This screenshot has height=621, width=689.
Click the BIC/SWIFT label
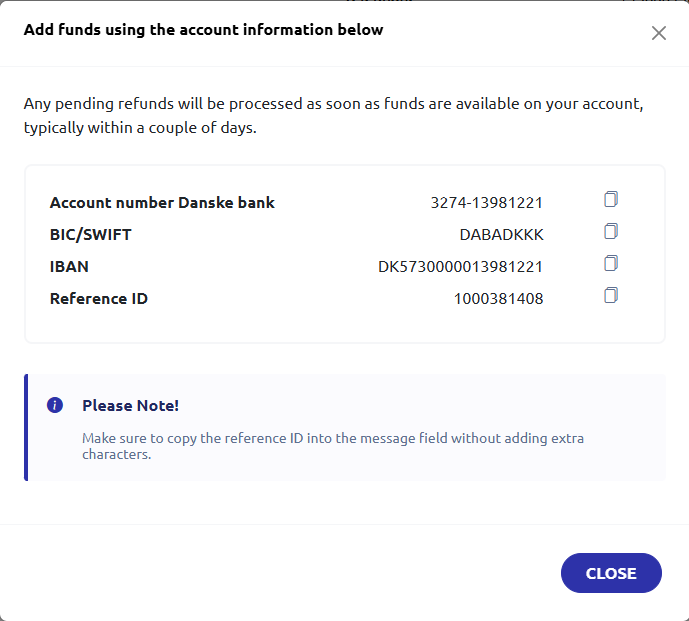coord(91,235)
